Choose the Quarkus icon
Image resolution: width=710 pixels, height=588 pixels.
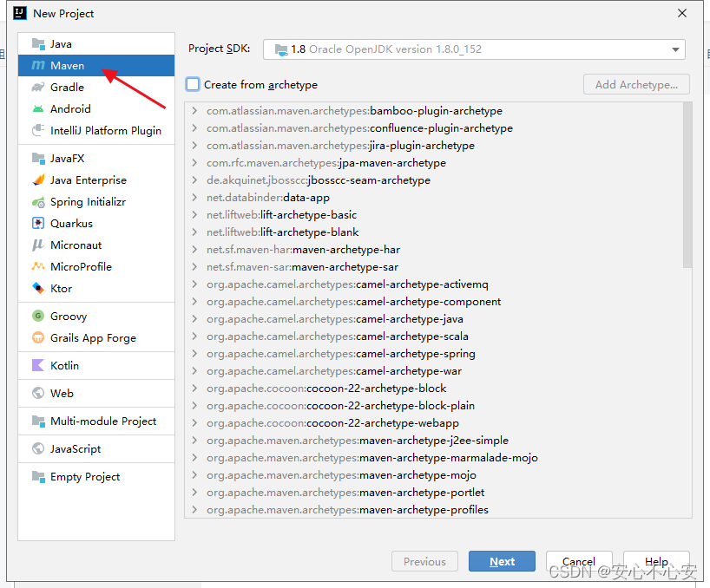pyautogui.click(x=38, y=224)
